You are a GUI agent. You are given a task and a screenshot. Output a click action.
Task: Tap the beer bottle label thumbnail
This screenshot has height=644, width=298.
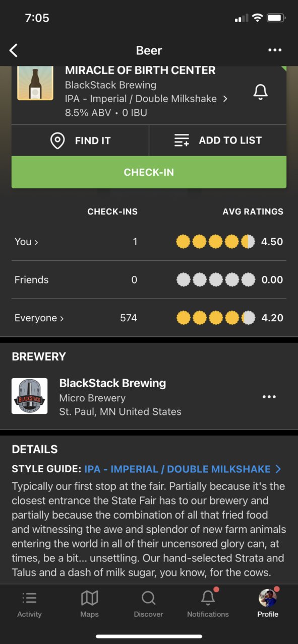35,83
